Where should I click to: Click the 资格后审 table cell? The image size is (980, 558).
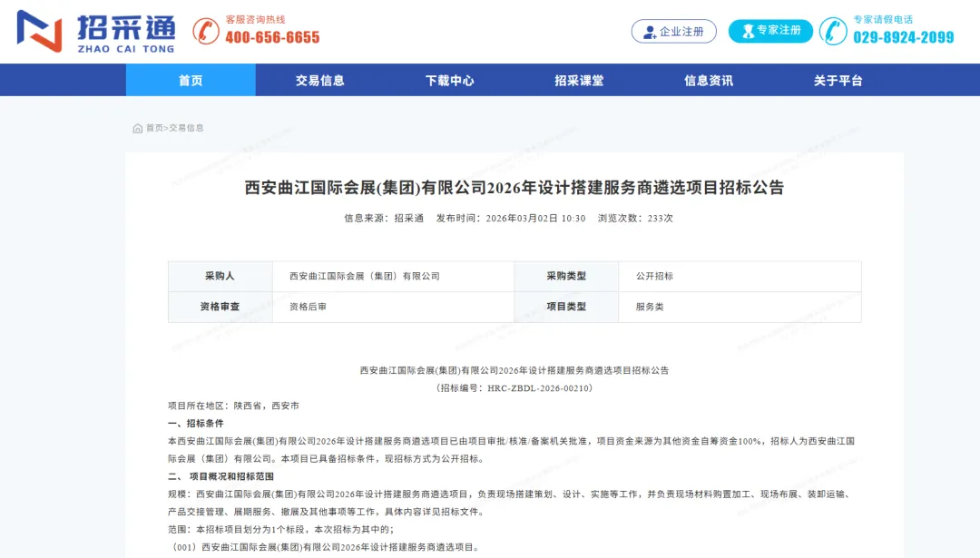pyautogui.click(x=393, y=307)
